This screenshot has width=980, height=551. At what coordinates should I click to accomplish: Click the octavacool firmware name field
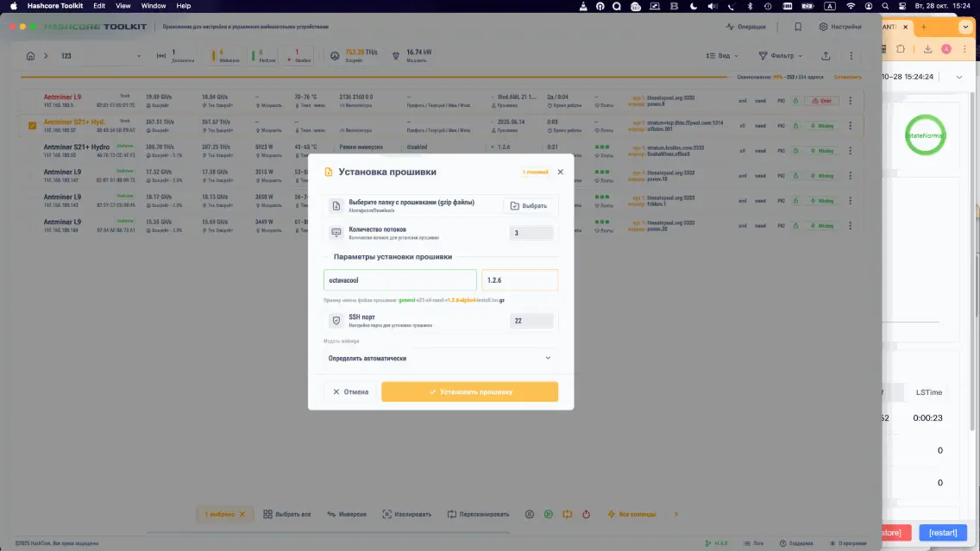(399, 280)
